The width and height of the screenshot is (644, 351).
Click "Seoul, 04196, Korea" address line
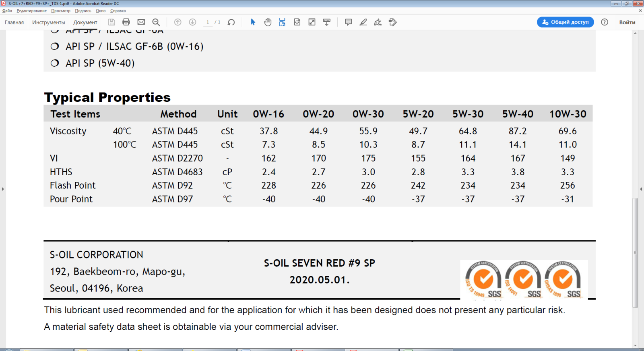[x=97, y=288]
